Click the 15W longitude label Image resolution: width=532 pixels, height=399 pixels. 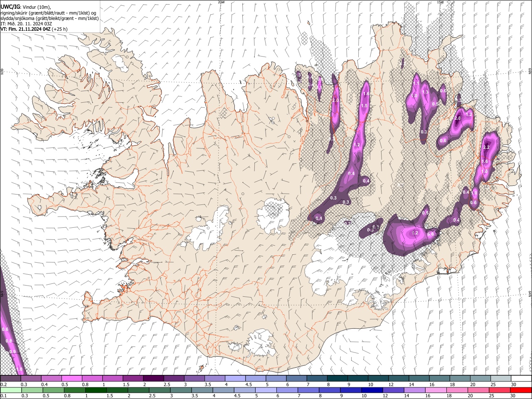click(x=440, y=2)
